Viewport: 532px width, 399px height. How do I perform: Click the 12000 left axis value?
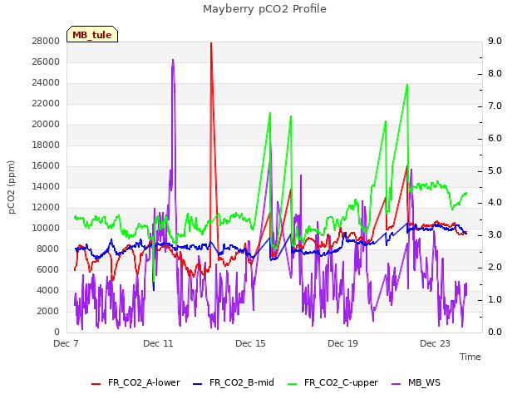click(x=46, y=207)
